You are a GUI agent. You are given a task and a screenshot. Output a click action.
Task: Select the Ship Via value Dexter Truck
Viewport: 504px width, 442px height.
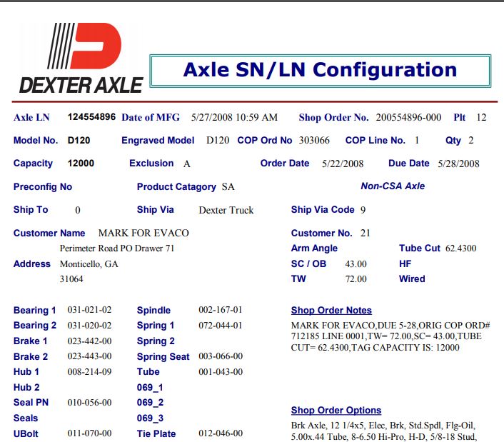(226, 211)
